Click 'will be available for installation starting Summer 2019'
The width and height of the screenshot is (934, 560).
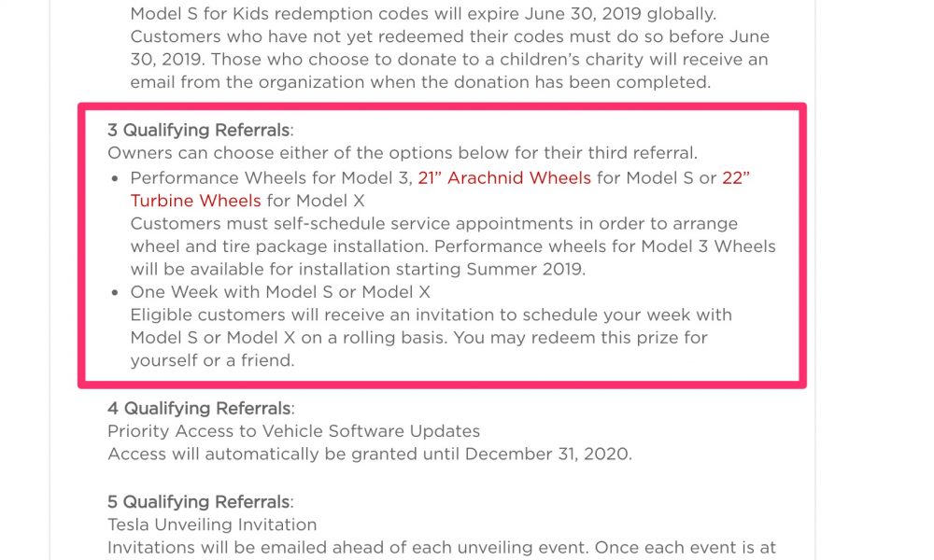click(358, 269)
